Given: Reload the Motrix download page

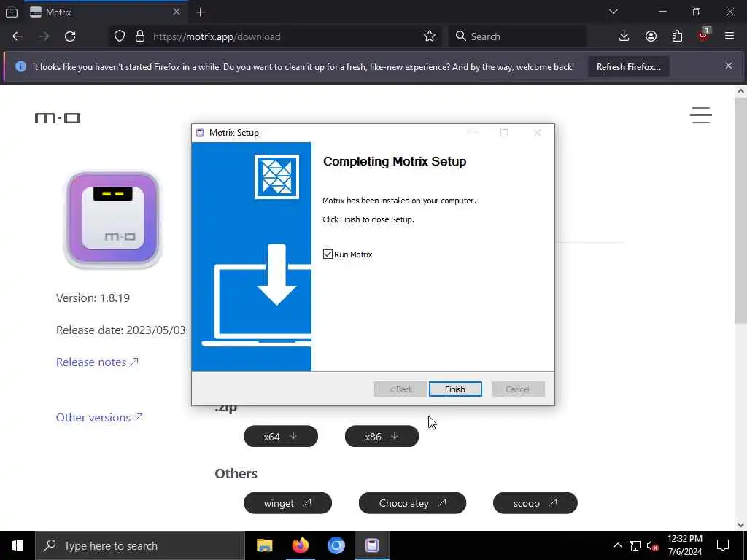Looking at the screenshot, I should [70, 36].
